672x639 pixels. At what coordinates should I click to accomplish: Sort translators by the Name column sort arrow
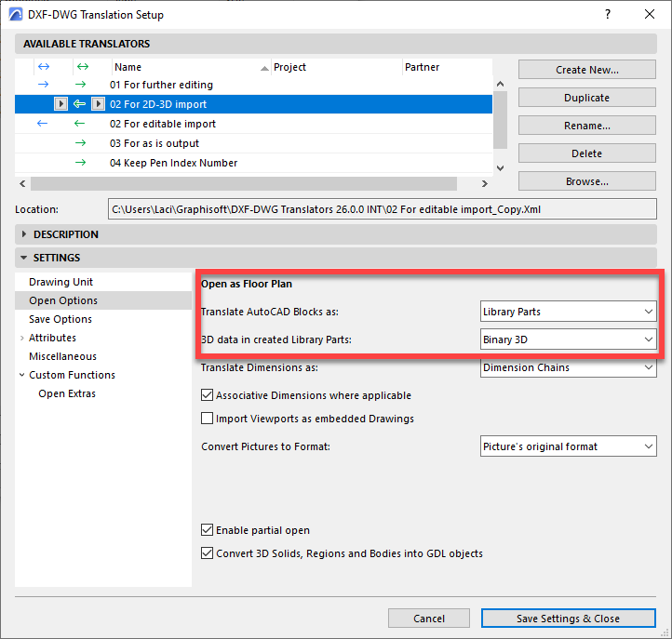(x=264, y=68)
